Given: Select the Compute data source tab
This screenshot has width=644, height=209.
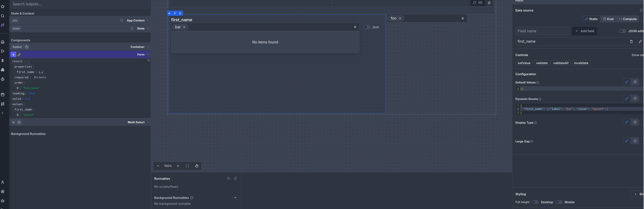Looking at the screenshot, I should point(628,19).
